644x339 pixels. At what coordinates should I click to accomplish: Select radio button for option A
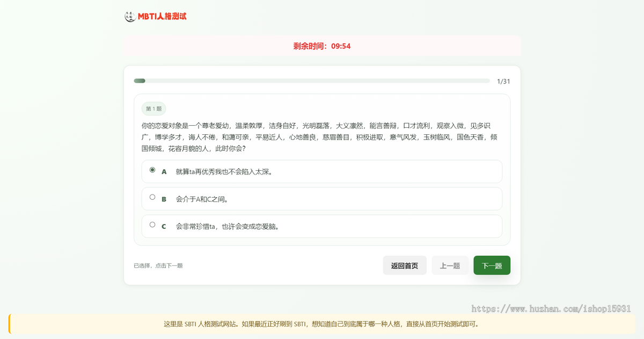click(152, 170)
